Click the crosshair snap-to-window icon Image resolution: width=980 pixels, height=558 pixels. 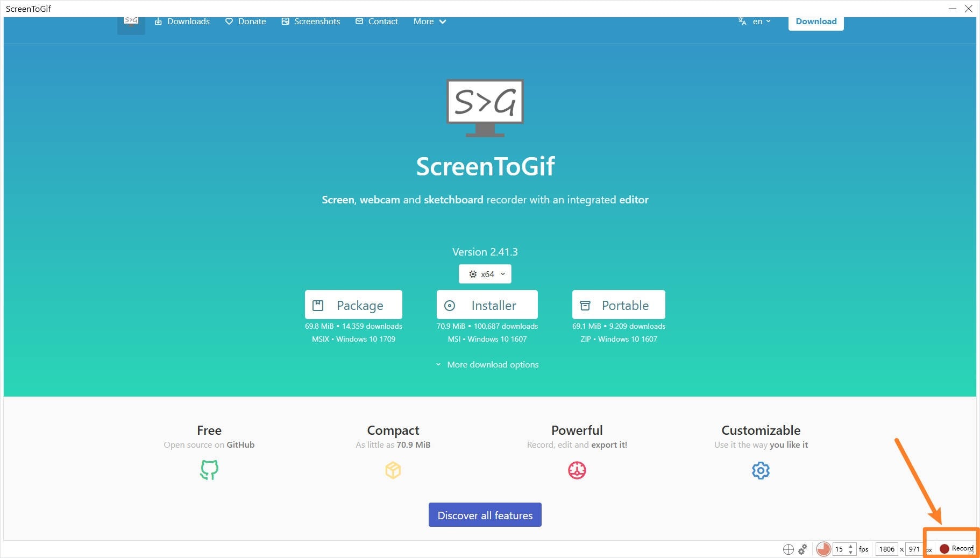click(x=788, y=549)
